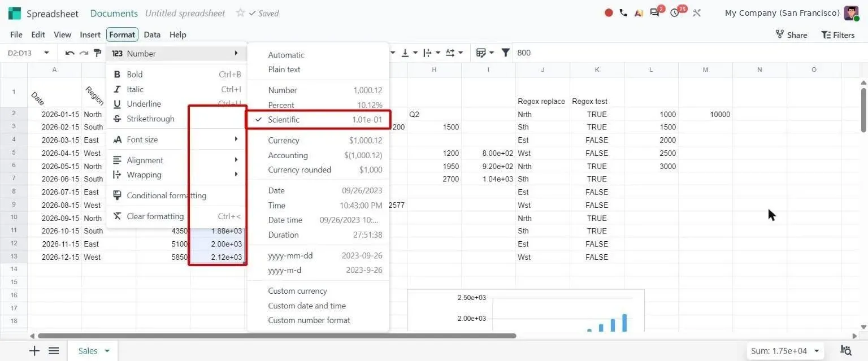Choose the Duration 27:51:38 format
Viewport: 868px width, 361px height.
coord(318,235)
